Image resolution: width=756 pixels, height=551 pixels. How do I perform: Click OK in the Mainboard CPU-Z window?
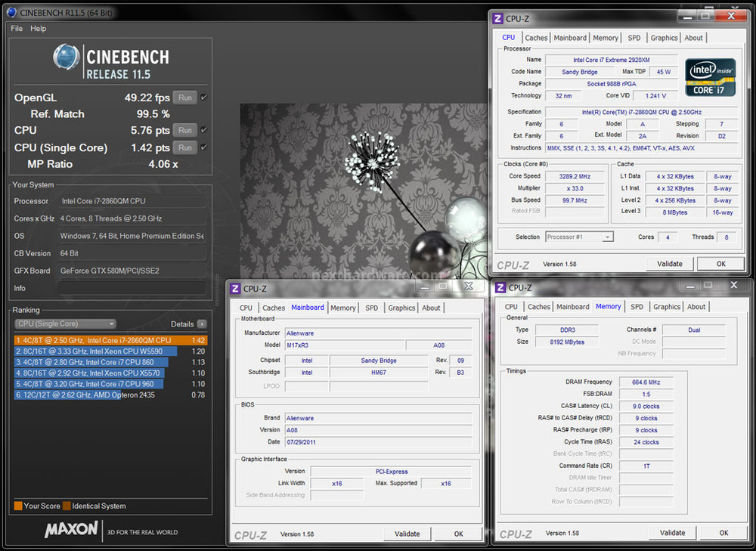(459, 534)
